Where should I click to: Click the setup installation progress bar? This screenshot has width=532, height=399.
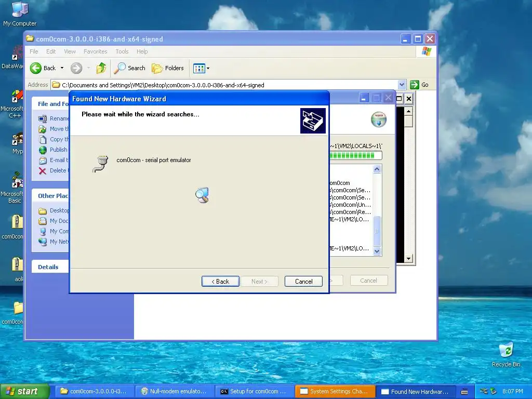click(x=355, y=155)
